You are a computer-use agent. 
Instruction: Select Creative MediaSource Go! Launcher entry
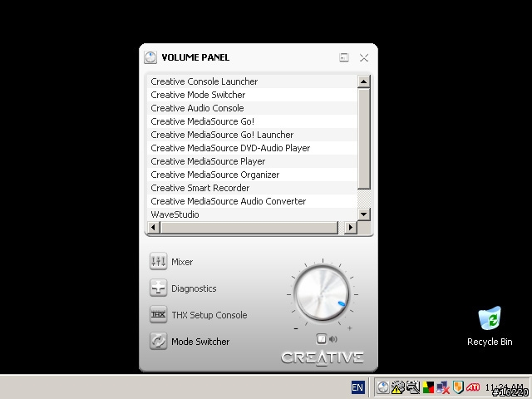point(252,135)
